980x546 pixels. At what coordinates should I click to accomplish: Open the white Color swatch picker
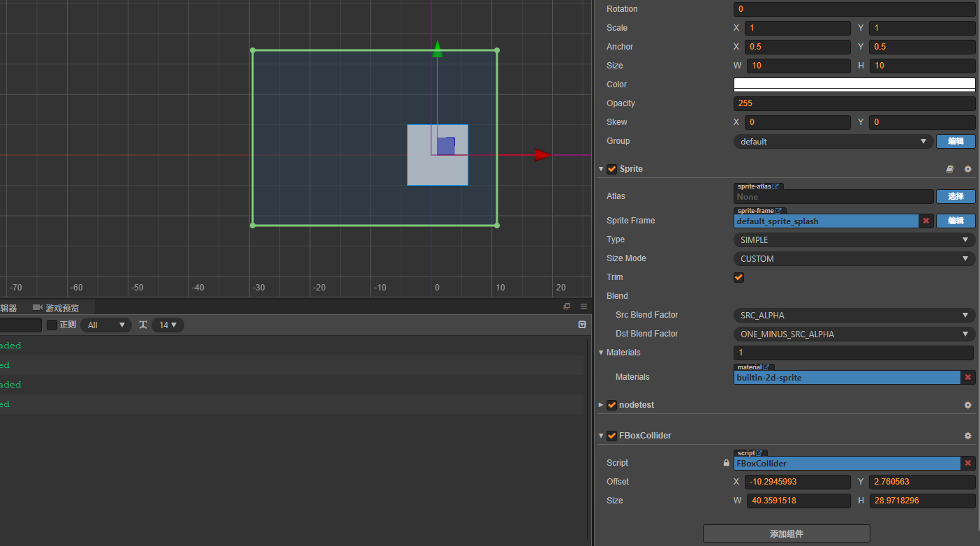pyautogui.click(x=854, y=84)
